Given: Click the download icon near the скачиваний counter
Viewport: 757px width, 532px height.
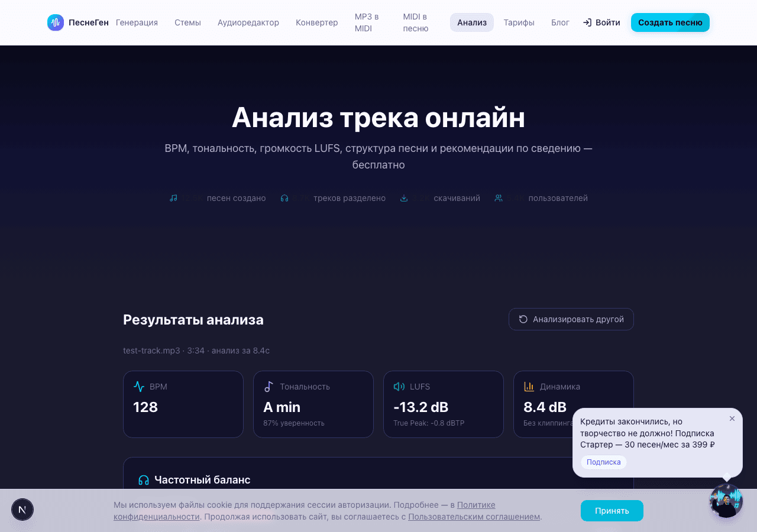Looking at the screenshot, I should click(404, 198).
